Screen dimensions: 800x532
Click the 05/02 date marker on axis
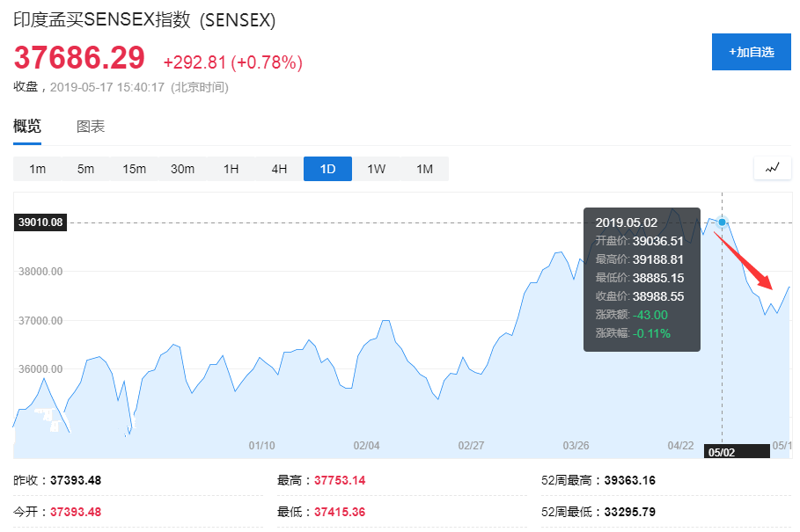coord(722,450)
